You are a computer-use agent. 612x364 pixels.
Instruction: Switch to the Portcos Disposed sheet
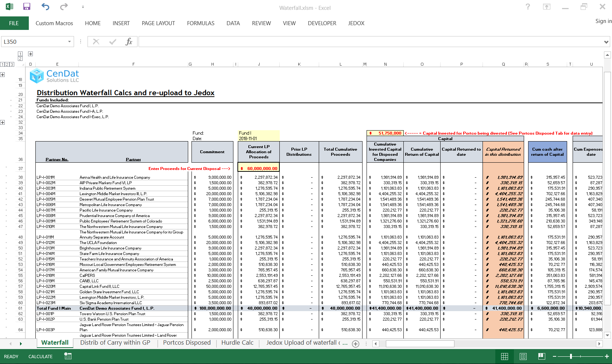187,342
